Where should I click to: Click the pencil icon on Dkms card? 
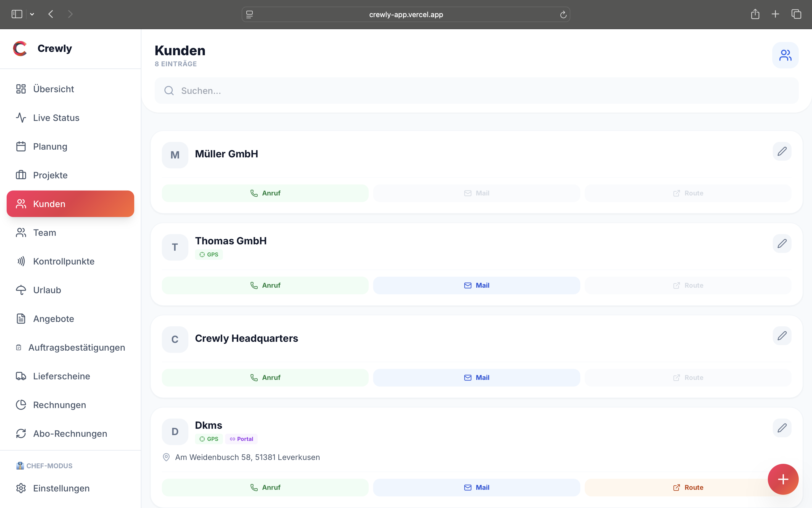782,428
